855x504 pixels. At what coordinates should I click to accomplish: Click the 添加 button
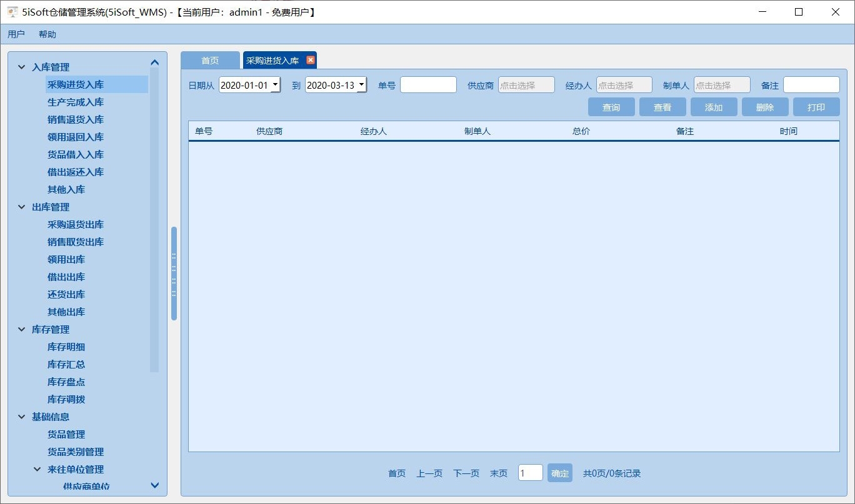click(714, 107)
